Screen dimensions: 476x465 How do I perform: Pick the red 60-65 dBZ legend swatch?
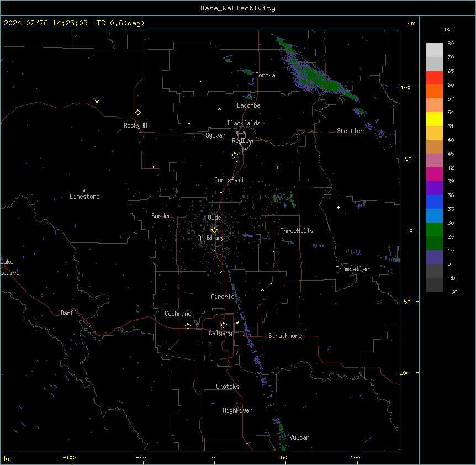434,78
